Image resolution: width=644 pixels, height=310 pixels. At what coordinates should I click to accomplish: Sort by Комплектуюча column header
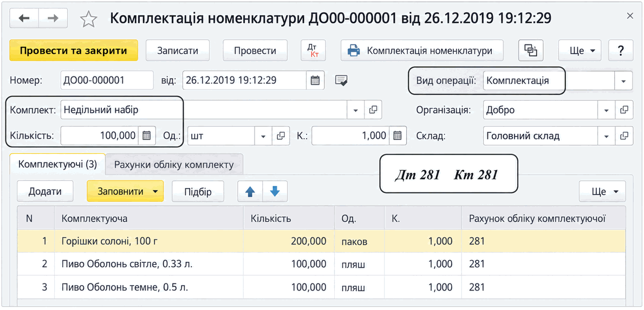pos(149,218)
